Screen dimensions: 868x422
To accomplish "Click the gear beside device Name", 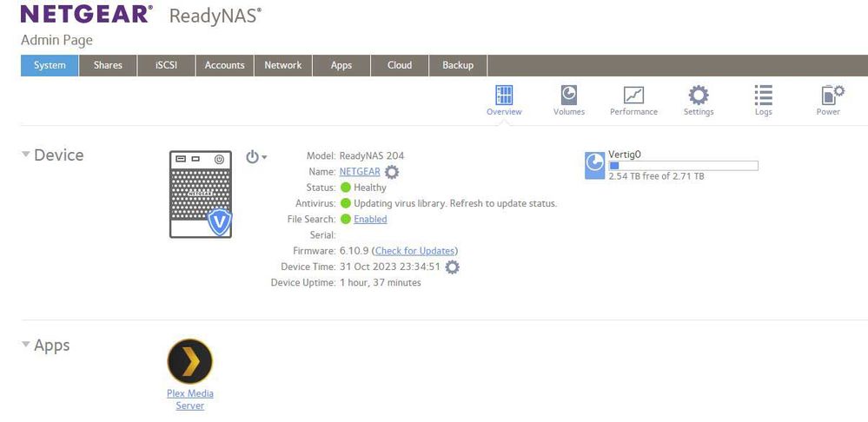I will 391,172.
